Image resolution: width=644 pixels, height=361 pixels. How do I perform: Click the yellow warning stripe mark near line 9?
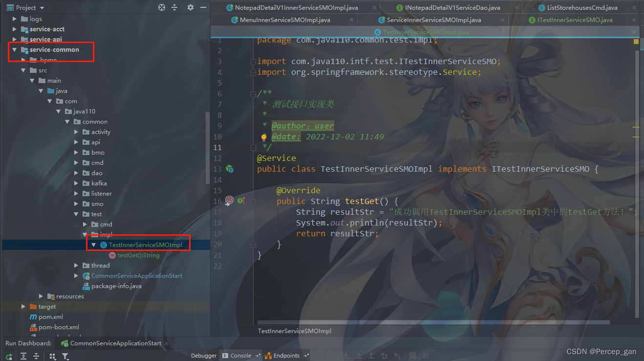[636, 127]
